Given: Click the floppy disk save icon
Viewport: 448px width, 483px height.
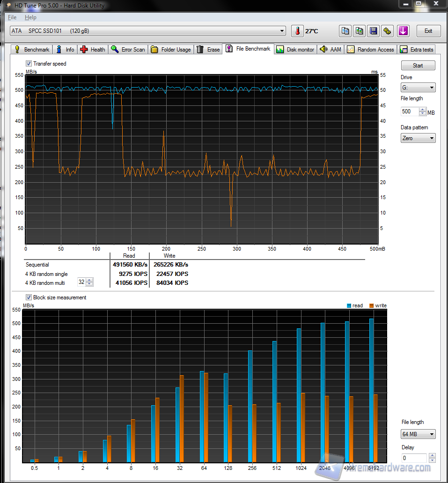Looking at the screenshot, I should click(373, 31).
